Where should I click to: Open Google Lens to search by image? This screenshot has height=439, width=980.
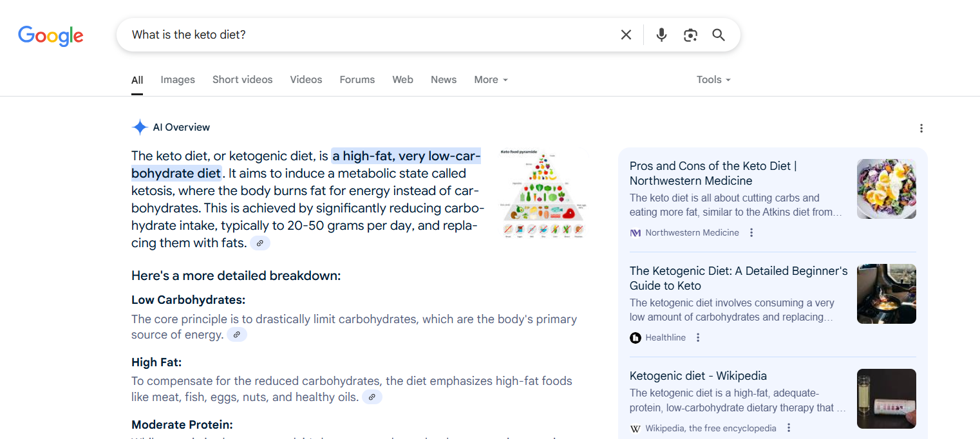(690, 34)
